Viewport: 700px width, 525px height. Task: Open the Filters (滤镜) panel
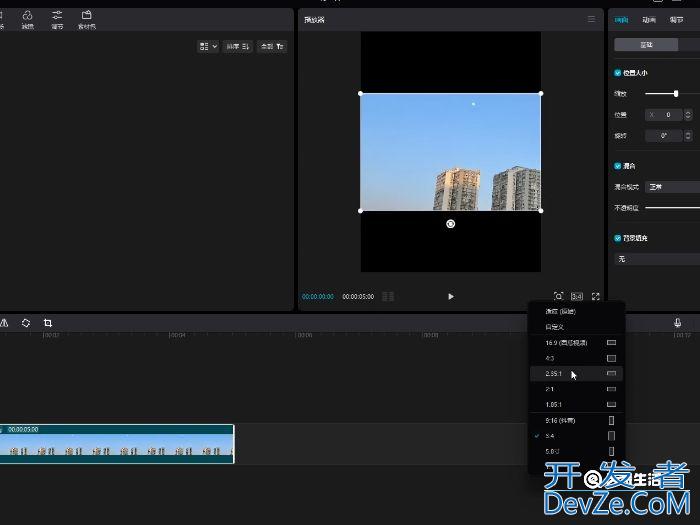coord(28,20)
